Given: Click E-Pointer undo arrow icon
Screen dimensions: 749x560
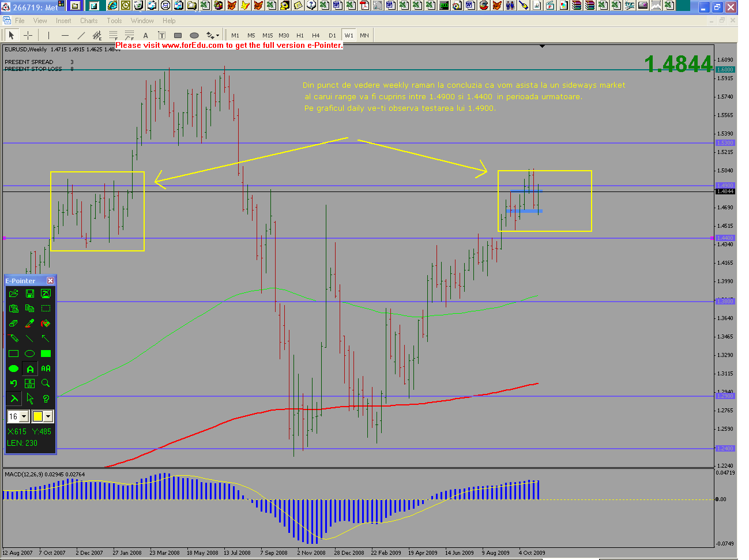Looking at the screenshot, I should point(14,383).
